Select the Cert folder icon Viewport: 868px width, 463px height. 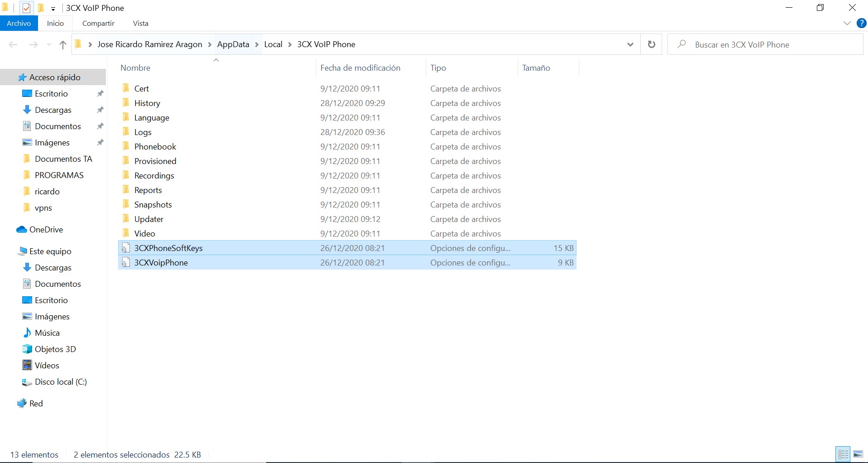tap(126, 88)
